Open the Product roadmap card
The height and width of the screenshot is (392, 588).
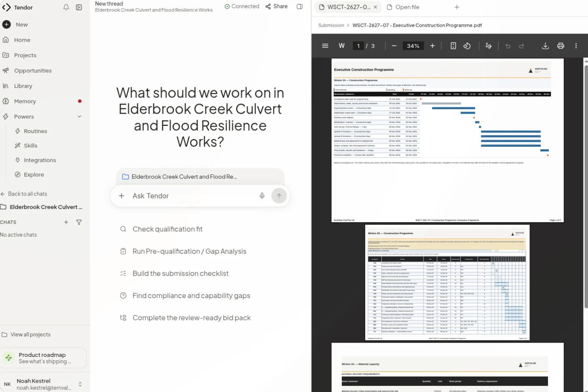43,358
